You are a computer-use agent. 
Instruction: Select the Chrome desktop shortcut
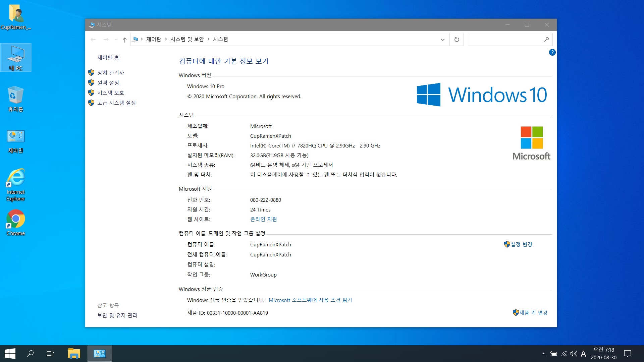(x=16, y=223)
